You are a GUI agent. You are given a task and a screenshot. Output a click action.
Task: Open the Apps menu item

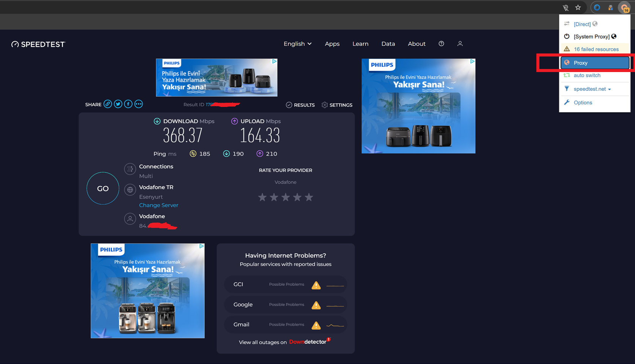click(x=332, y=44)
